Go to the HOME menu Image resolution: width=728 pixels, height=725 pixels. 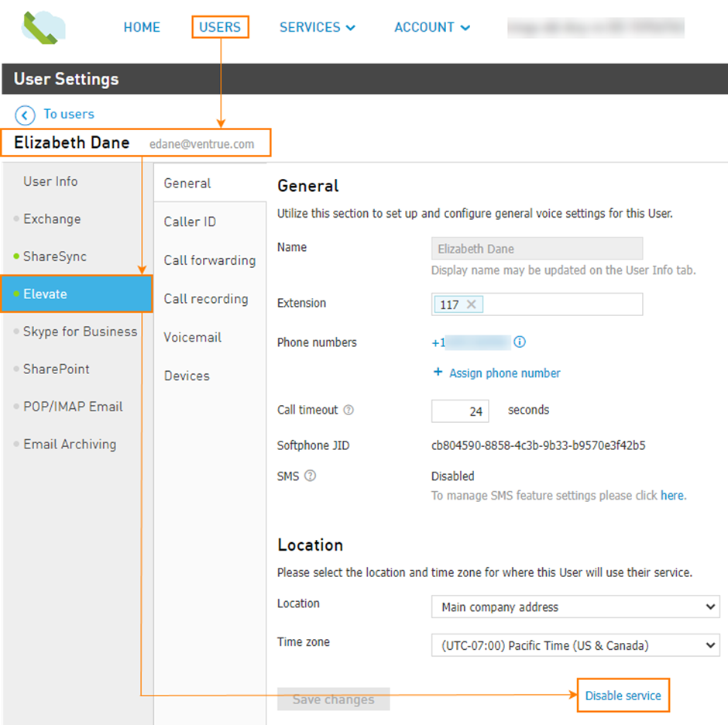click(x=142, y=27)
